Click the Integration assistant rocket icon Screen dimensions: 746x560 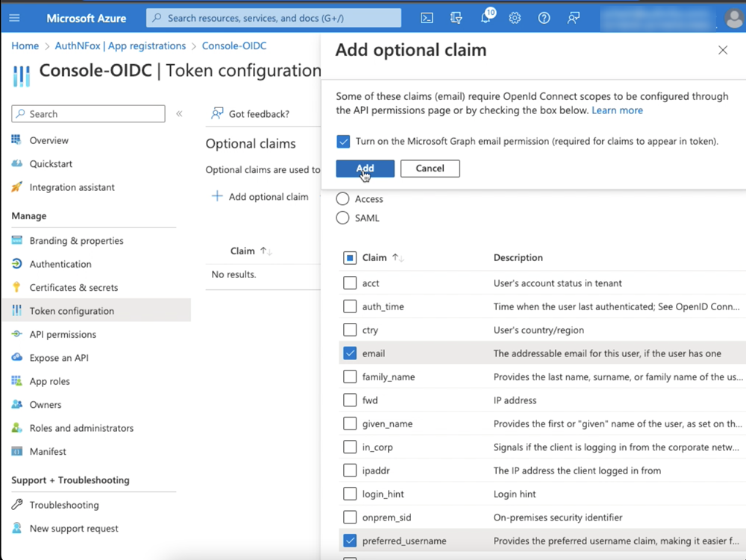[16, 187]
